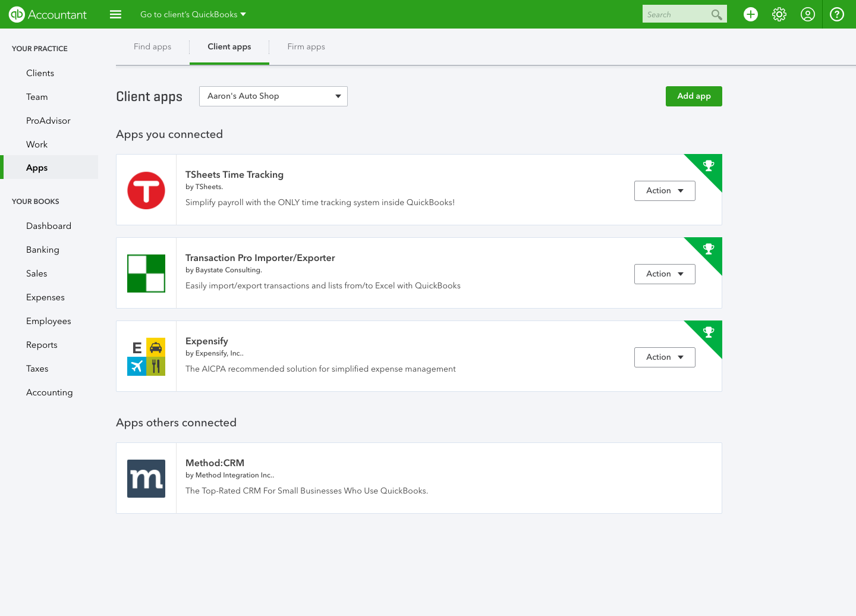Click the plus Create icon

pos(751,14)
